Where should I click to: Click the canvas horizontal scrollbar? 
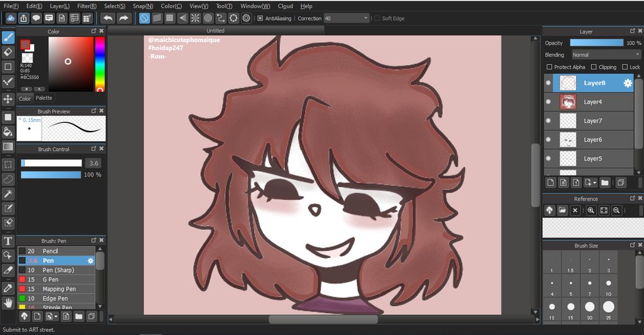323,319
